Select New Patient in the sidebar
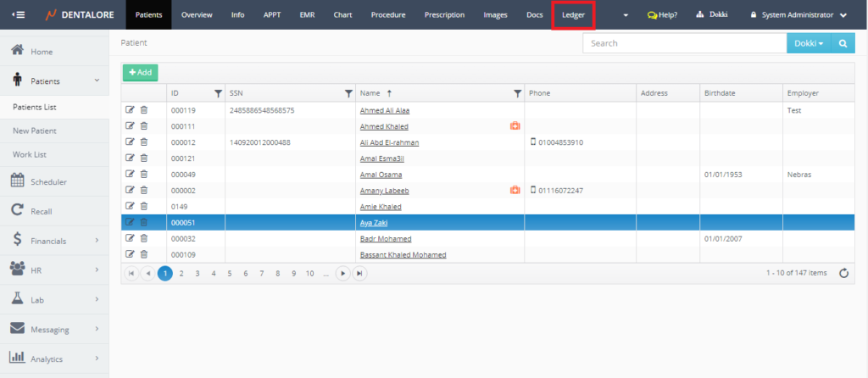868x378 pixels. (35, 131)
